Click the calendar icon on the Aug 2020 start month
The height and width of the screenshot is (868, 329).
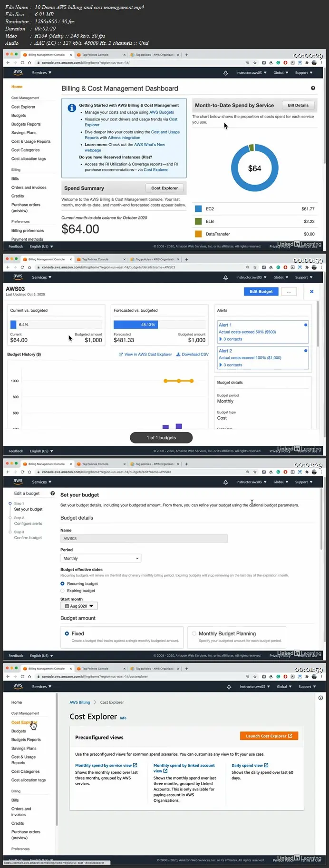[67, 606]
